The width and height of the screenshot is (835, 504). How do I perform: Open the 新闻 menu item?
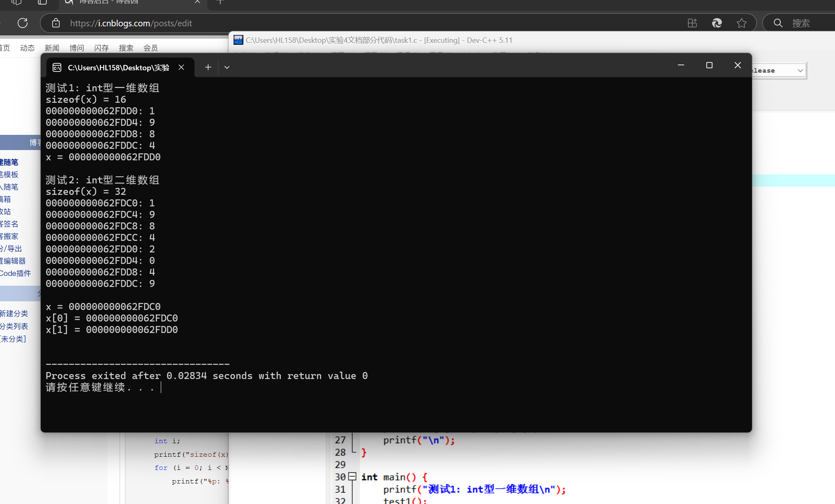click(x=52, y=48)
